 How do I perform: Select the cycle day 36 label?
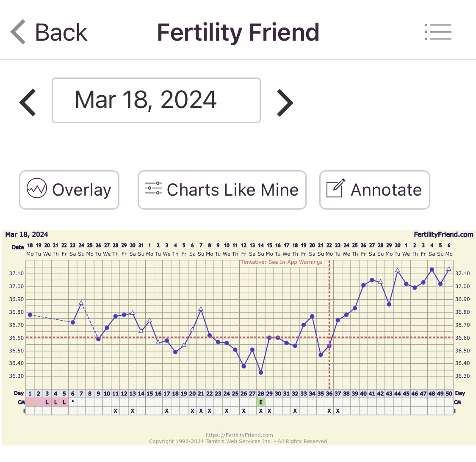pos(329,393)
